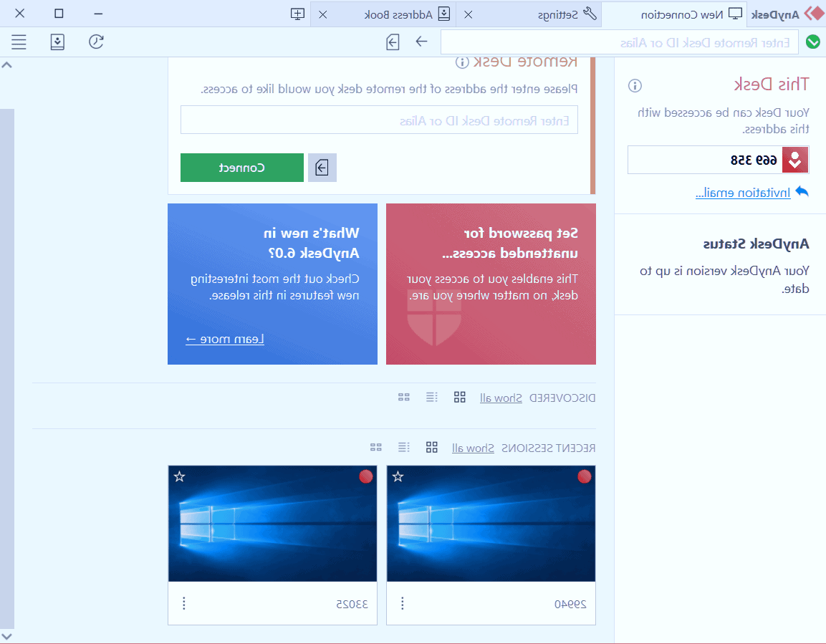Open options menu for session 29940
The height and width of the screenshot is (644, 826).
(402, 603)
